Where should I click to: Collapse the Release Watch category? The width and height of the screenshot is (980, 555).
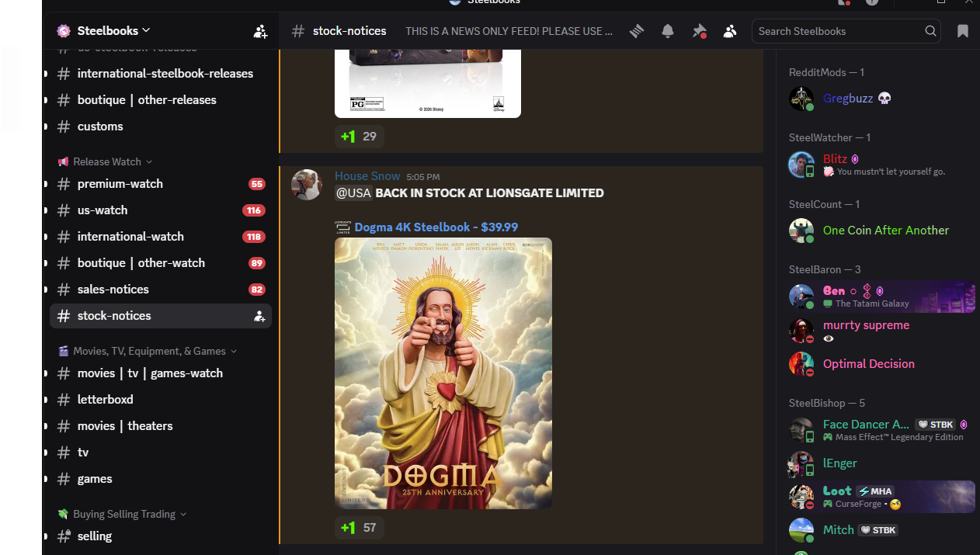coord(106,161)
